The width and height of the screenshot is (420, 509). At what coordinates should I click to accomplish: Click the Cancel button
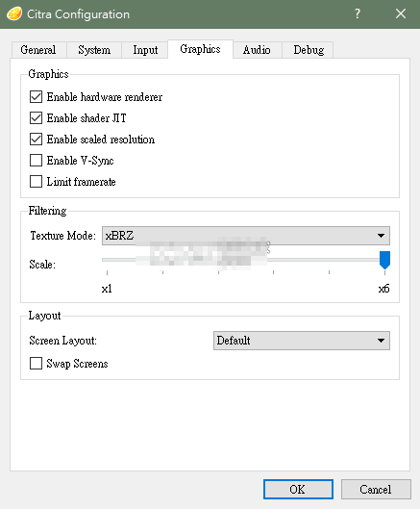(376, 489)
